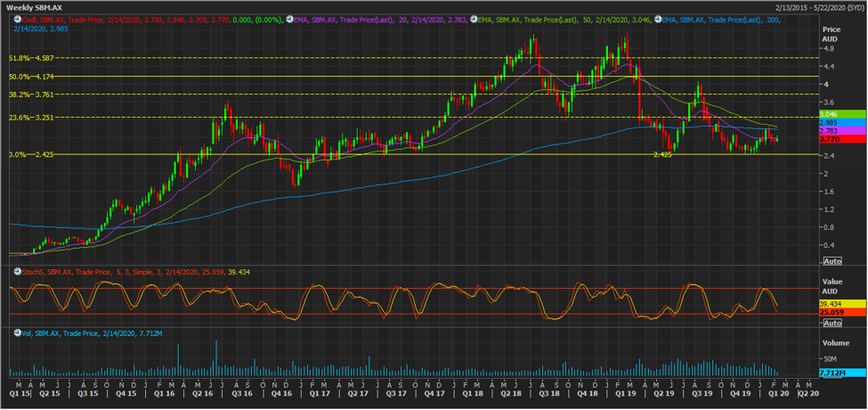Click the 4.8 price axis label
This screenshot has width=868, height=410.
(x=829, y=49)
